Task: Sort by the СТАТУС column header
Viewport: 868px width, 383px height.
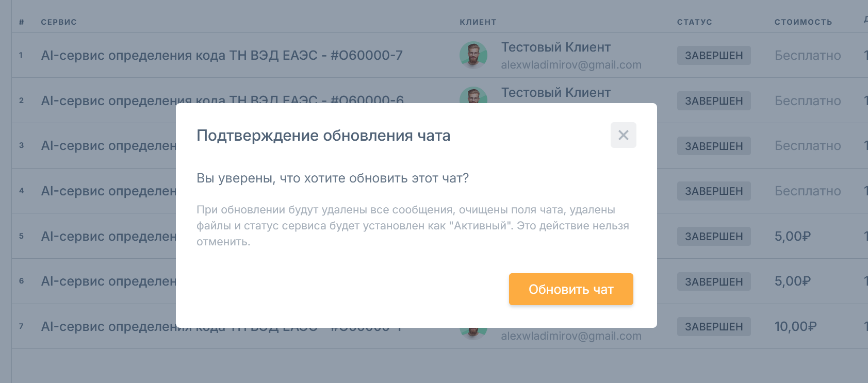Action: (x=694, y=22)
